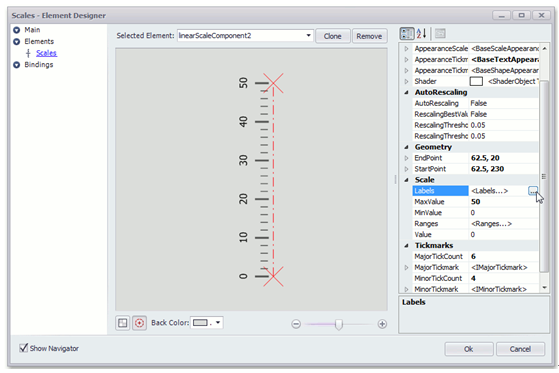This screenshot has height=373, width=559.
Task: Click the MajorTickCount value 6
Action: [x=473, y=256]
